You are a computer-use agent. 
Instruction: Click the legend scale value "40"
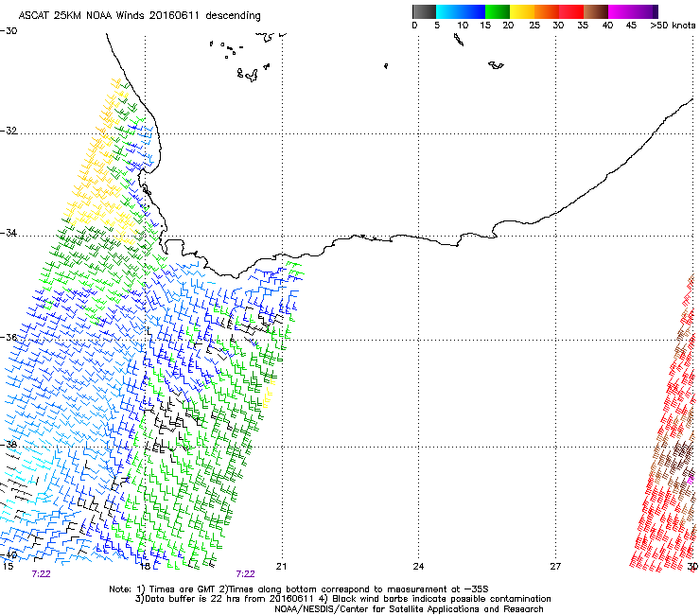(x=607, y=25)
